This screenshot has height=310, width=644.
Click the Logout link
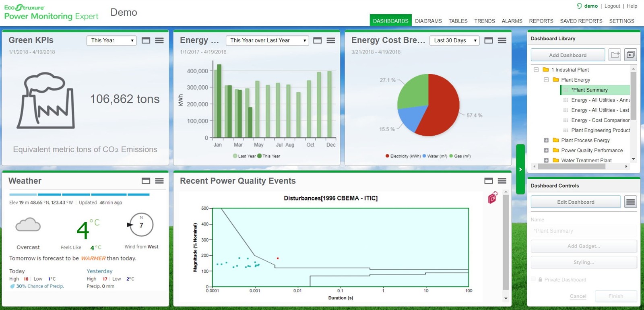coord(612,6)
